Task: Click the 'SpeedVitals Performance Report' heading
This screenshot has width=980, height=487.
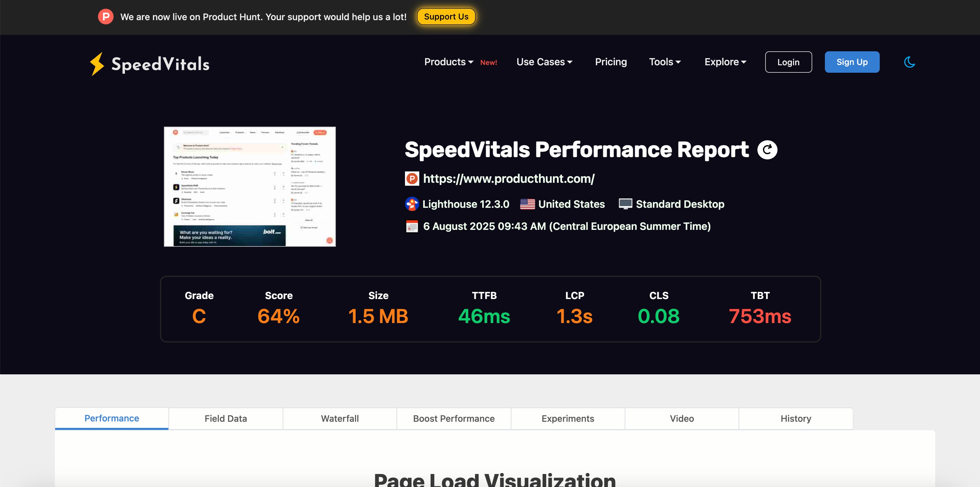Action: pos(577,150)
